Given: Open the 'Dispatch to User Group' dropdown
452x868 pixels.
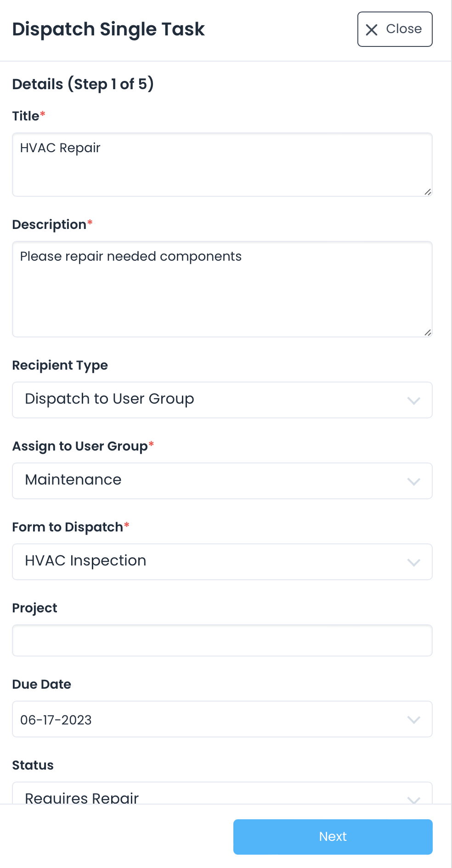Looking at the screenshot, I should pos(211,400).
